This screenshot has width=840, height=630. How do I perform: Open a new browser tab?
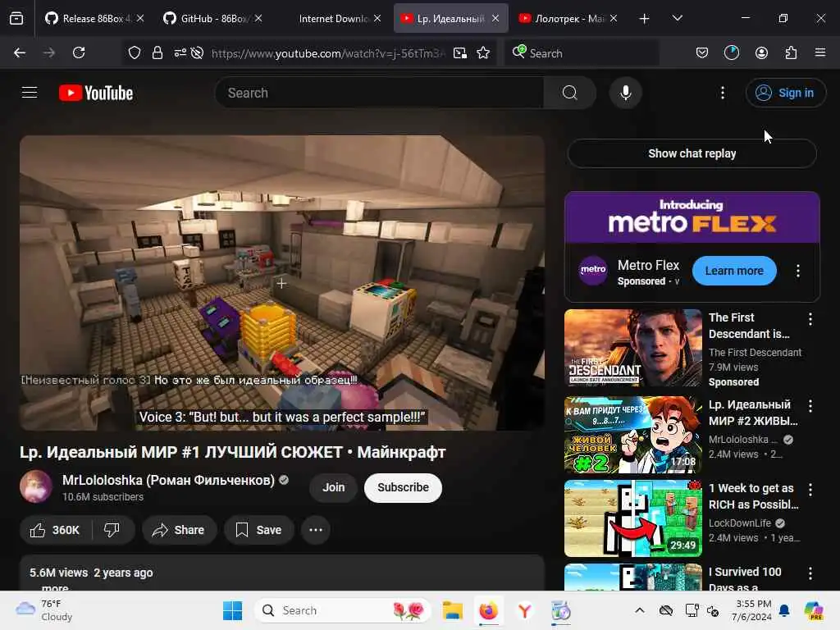tap(645, 18)
